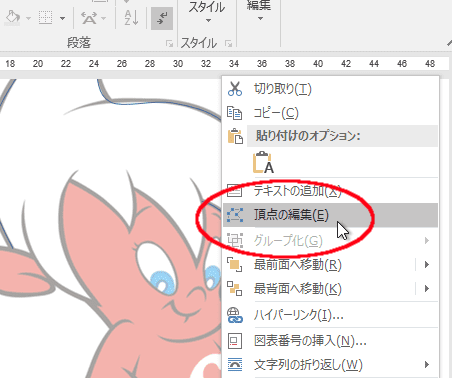Click the hyperlink globe chain icon

235,315
